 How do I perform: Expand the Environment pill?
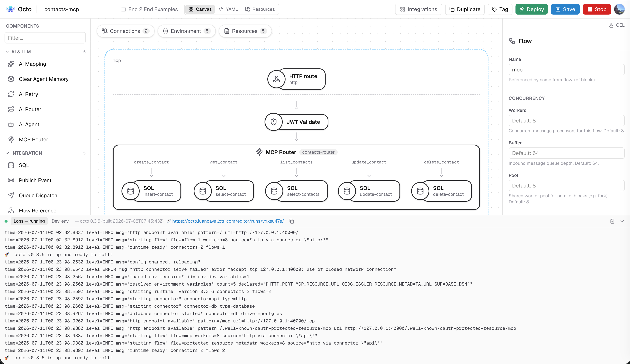click(187, 31)
